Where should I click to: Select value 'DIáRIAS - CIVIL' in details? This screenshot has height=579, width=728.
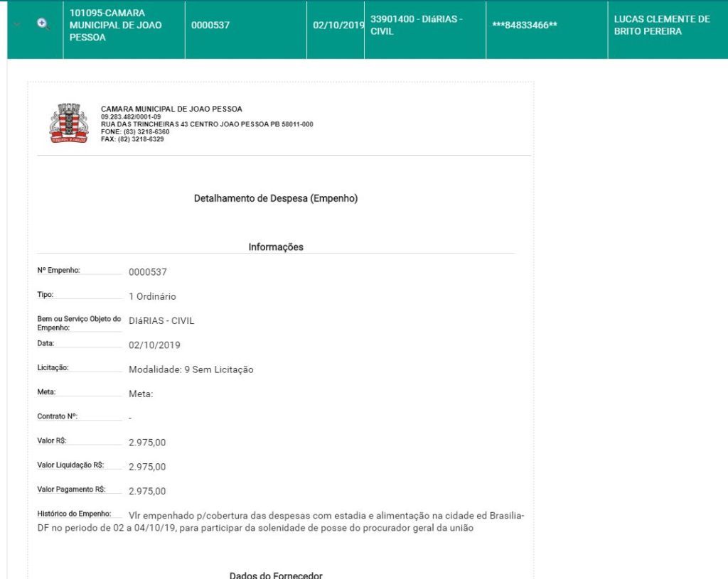[161, 320]
